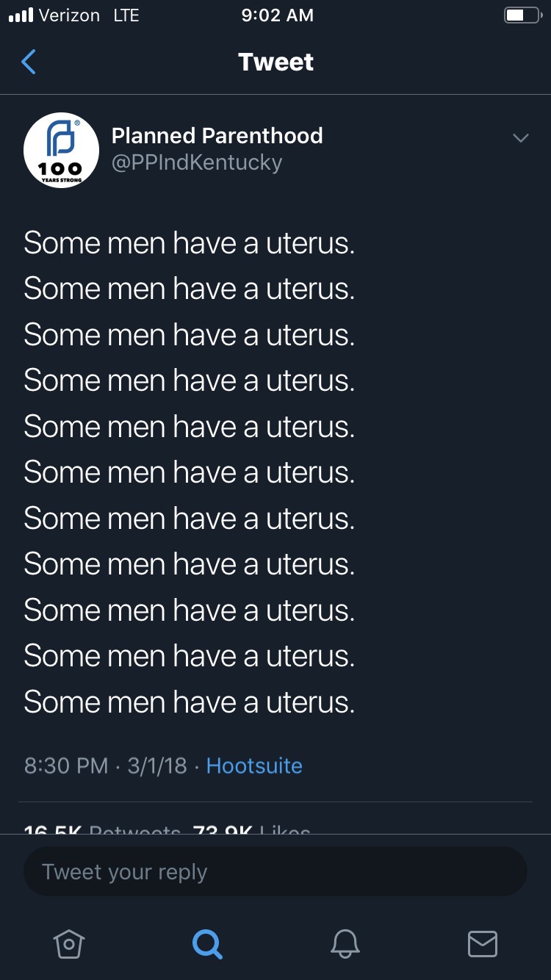Image resolution: width=551 pixels, height=980 pixels.
Task: Open the Hootsuite source link
Action: click(254, 765)
